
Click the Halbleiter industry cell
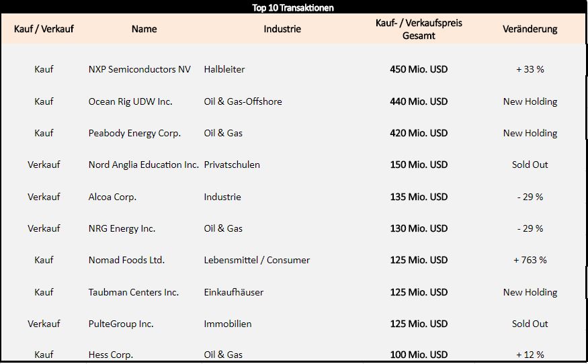(224, 69)
